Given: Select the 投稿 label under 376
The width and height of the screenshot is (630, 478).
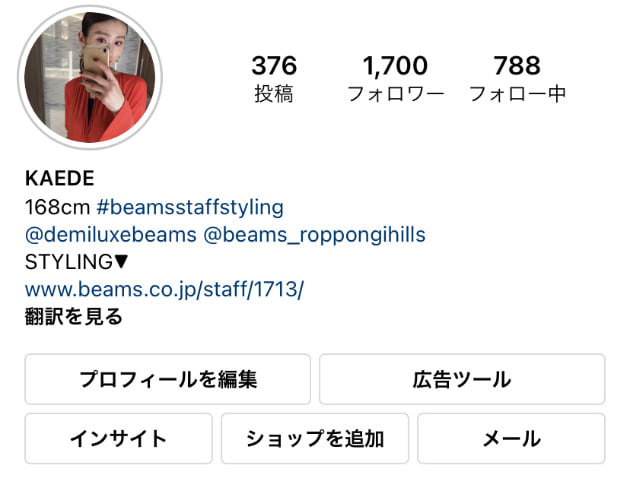Looking at the screenshot, I should tap(274, 94).
